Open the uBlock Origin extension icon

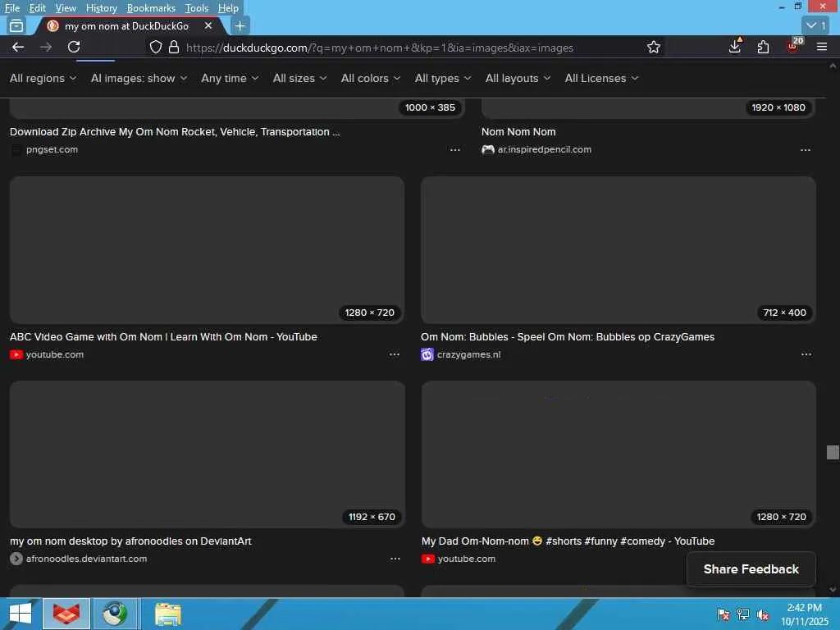(793, 46)
